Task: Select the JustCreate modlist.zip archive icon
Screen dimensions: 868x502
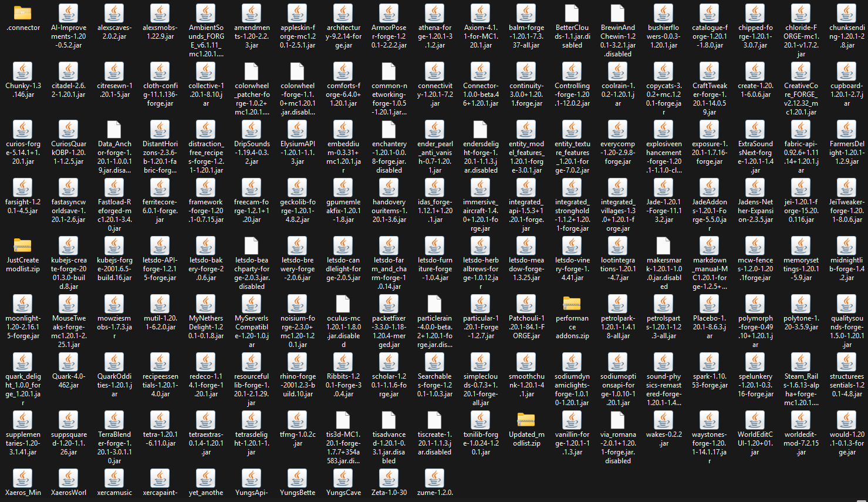Action: pyautogui.click(x=22, y=245)
